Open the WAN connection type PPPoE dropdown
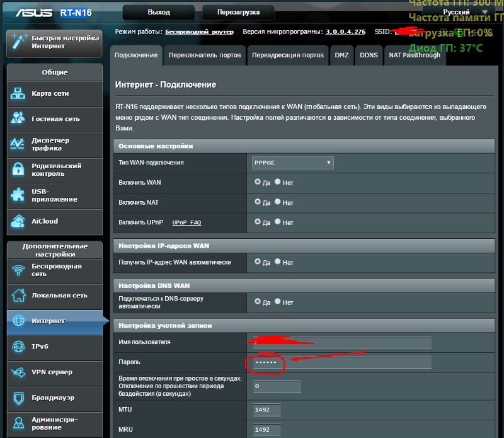Viewport: 504px width, 438px height. pos(292,163)
